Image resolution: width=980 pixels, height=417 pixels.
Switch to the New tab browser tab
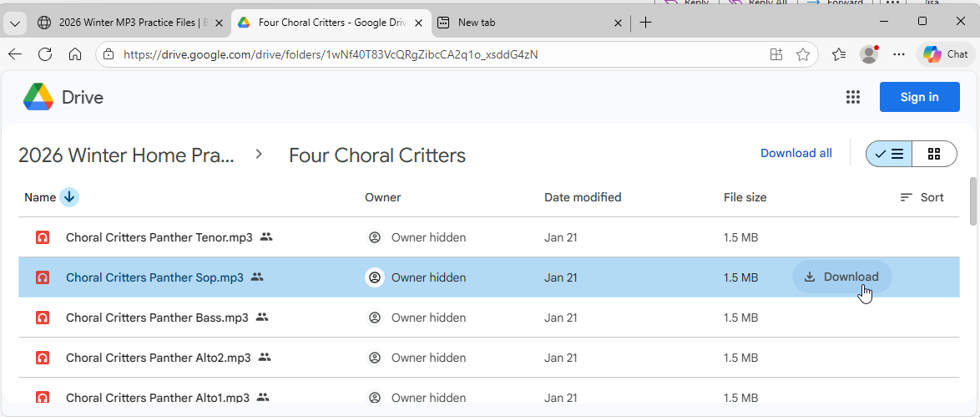[526, 23]
